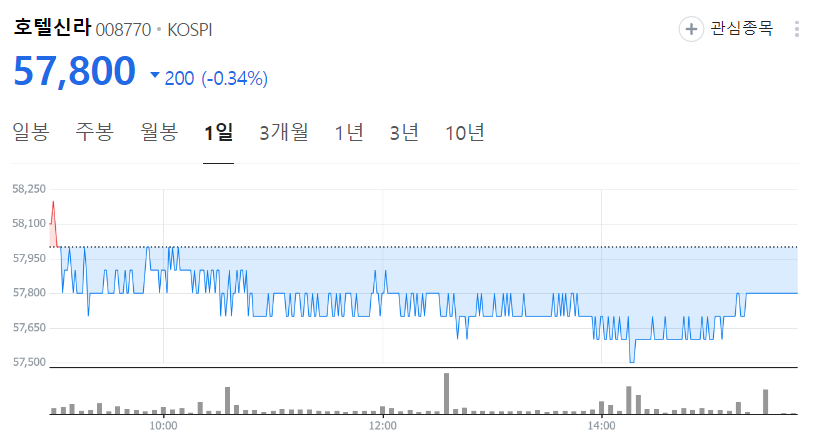
Task: Click the 58,100 y-axis label
Action: pyautogui.click(x=29, y=223)
